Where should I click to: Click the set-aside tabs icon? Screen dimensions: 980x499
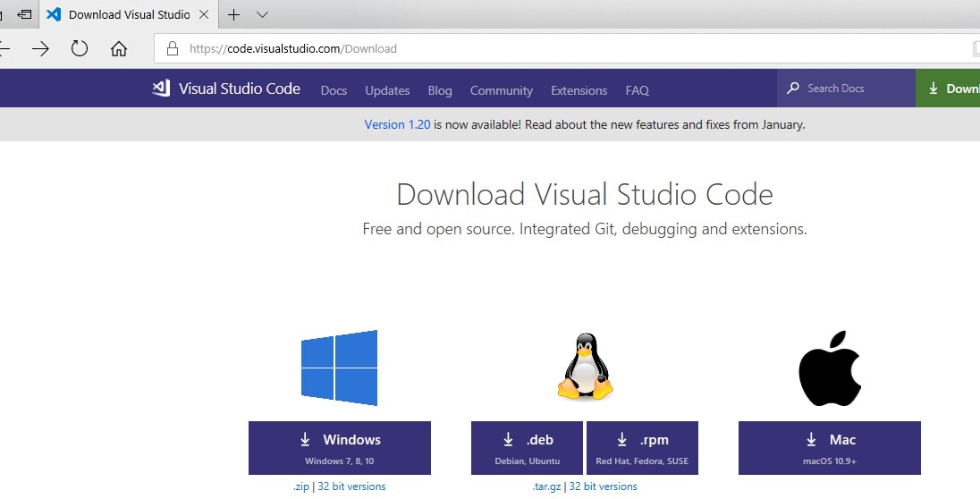tap(24, 13)
